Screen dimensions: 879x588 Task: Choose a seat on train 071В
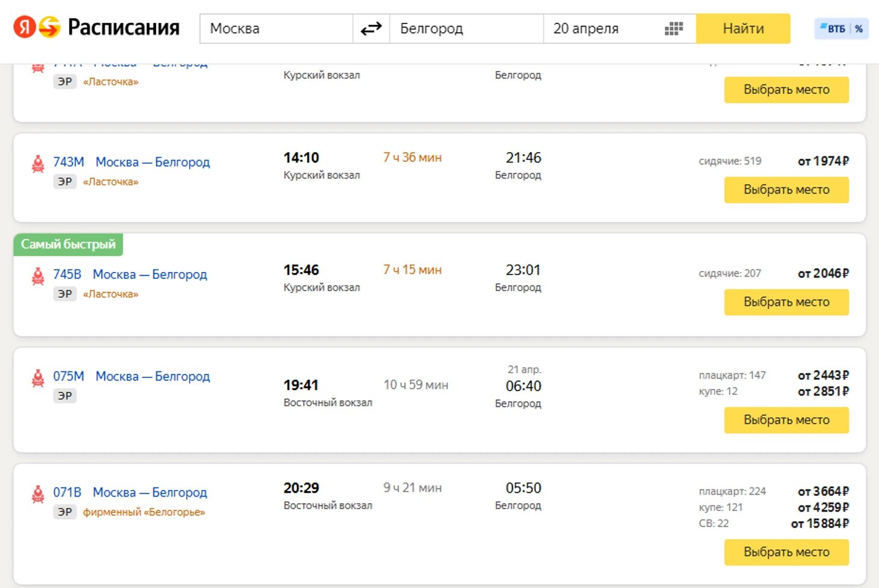(786, 552)
